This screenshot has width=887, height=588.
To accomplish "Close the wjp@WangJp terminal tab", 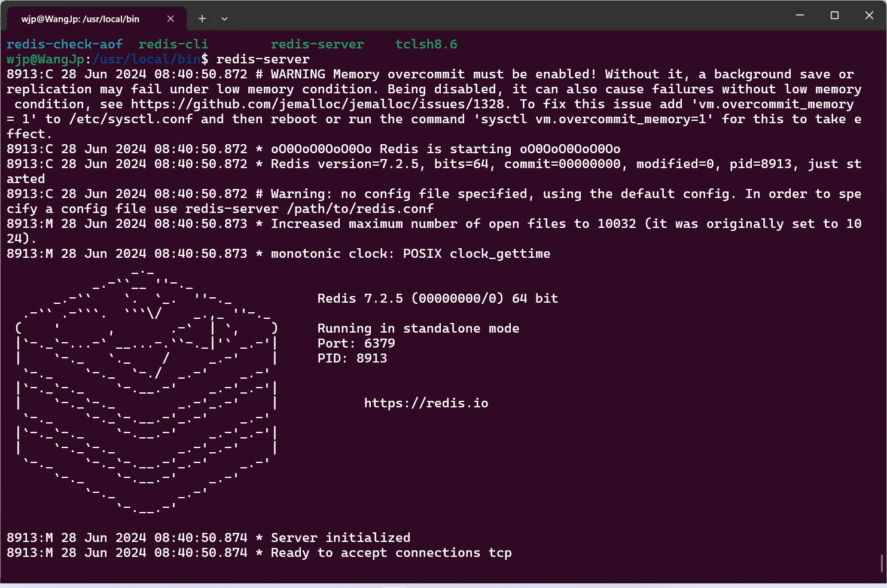I will pyautogui.click(x=170, y=19).
